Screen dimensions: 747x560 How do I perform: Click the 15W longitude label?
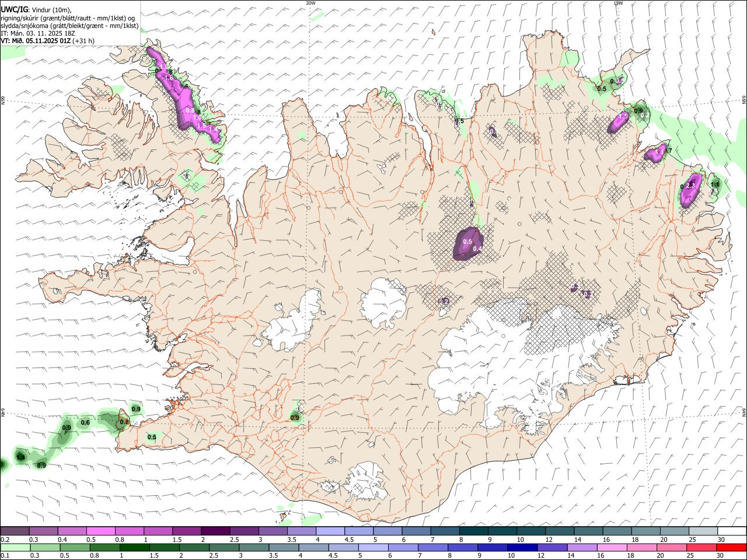pyautogui.click(x=618, y=3)
